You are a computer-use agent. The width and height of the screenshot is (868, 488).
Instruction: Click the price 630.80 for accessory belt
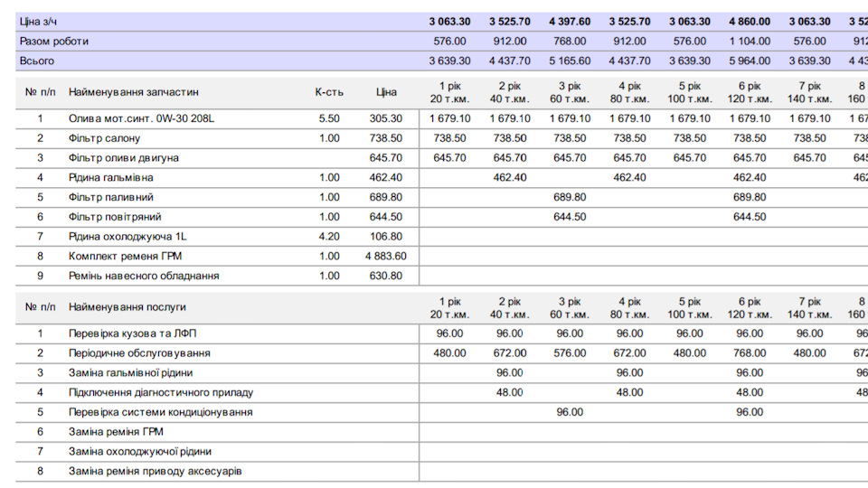386,277
